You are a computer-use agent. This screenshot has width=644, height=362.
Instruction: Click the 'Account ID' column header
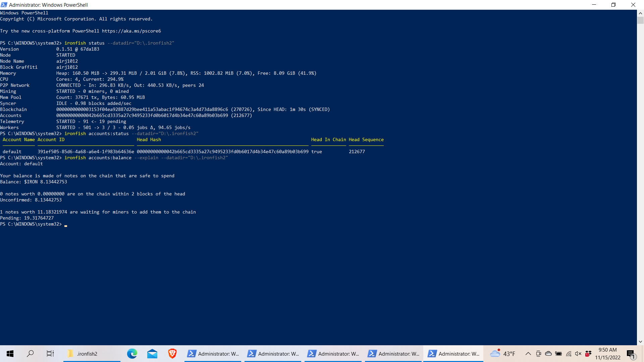click(51, 140)
